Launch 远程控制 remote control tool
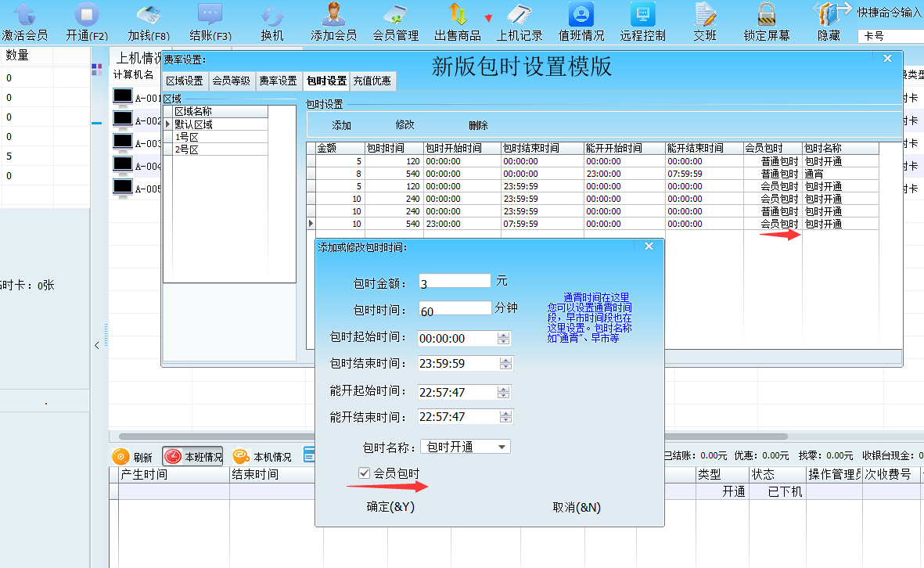This screenshot has width=924, height=568. click(x=642, y=16)
